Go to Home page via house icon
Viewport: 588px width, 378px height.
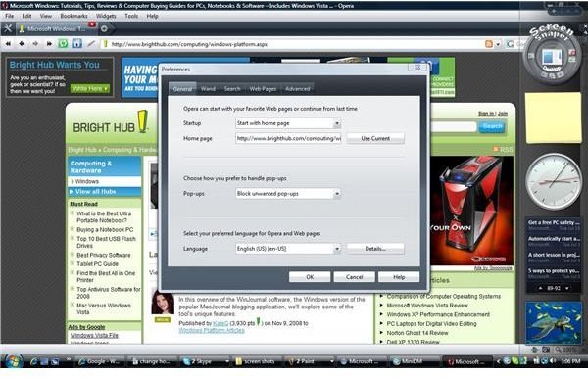tap(76, 44)
